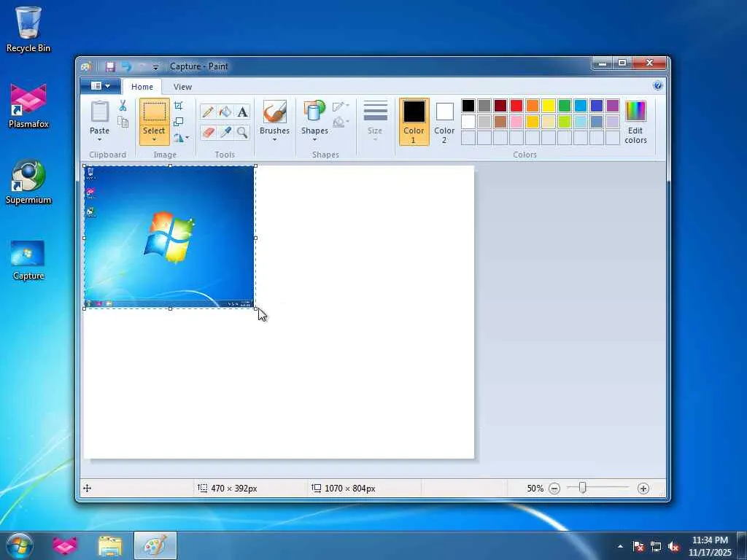The height and width of the screenshot is (560, 747).
Task: Click inside the selected screenshot image
Action: pyautogui.click(x=169, y=237)
